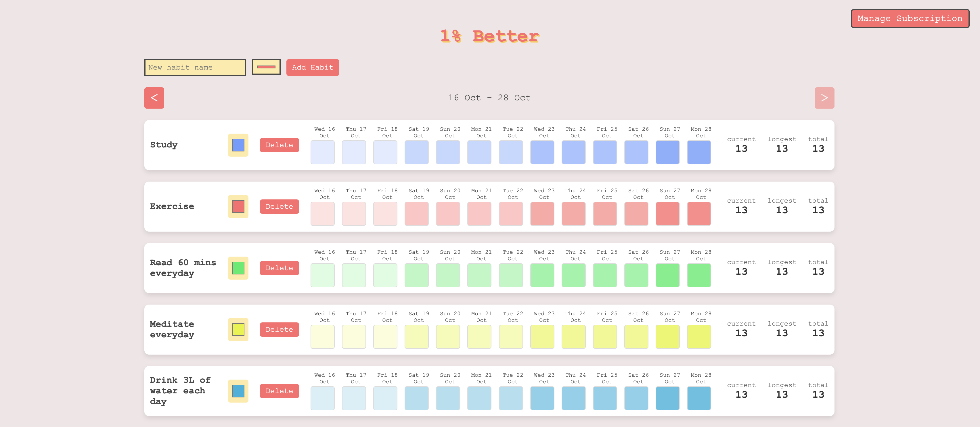Select the New habit name input field

195,67
